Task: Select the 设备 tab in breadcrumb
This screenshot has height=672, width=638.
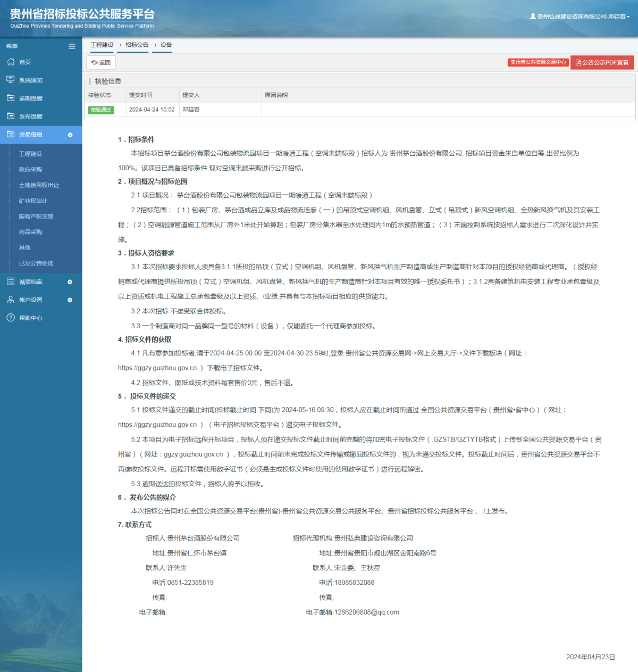Action: 164,45
